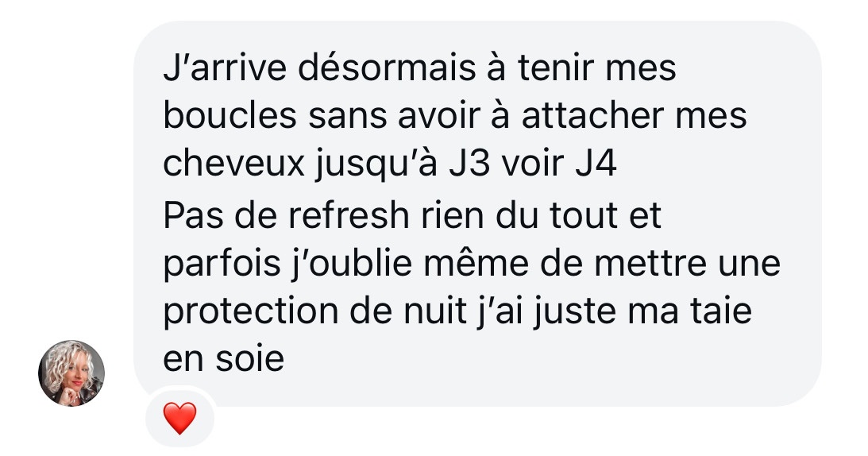Click the word "mettre" in the message

(650, 263)
